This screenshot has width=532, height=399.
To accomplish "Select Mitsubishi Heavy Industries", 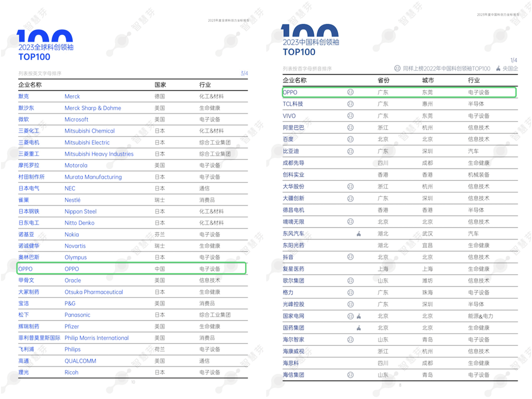I will tap(99, 154).
